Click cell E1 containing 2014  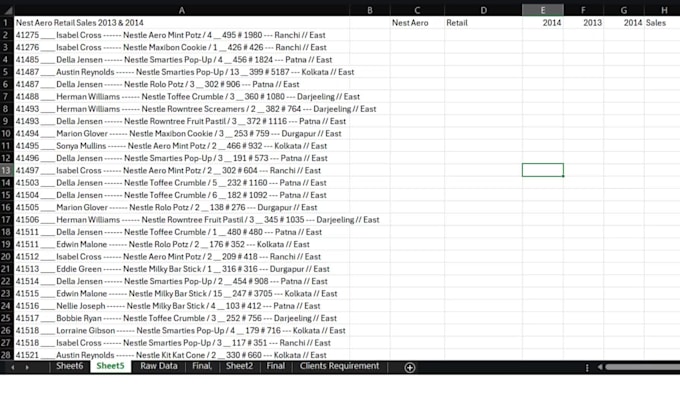pyautogui.click(x=543, y=23)
